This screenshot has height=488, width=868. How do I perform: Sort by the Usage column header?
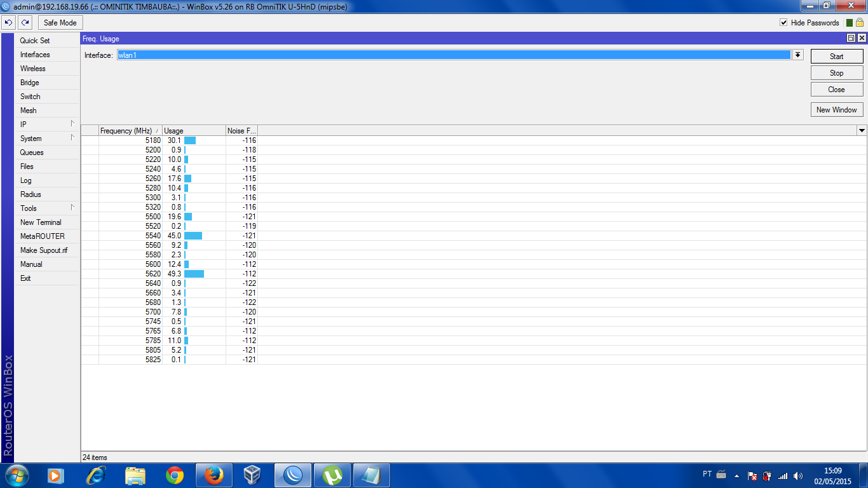click(194, 131)
